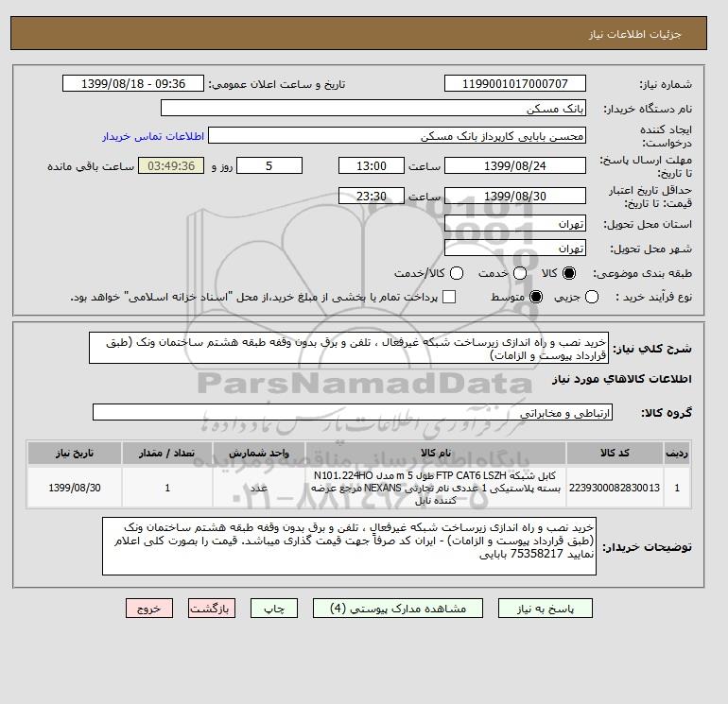This screenshot has height=704, width=728.
Task: Select product code cell in table row 1
Action: 615,488
